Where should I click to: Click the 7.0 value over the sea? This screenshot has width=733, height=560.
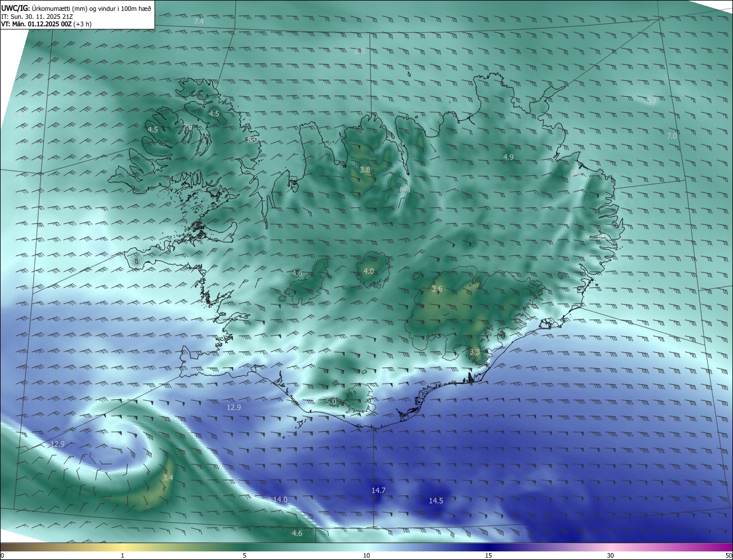tap(672, 136)
